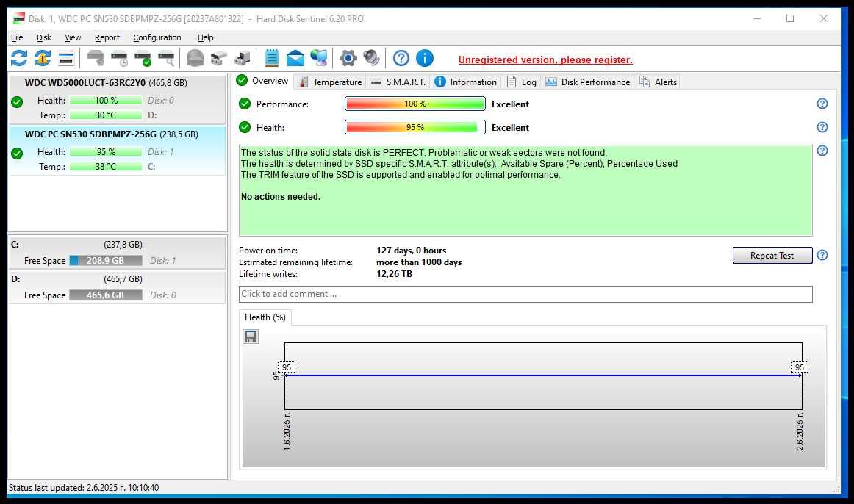Viewport: 854px width, 504px height.
Task: Open the View menu
Action: pos(73,37)
